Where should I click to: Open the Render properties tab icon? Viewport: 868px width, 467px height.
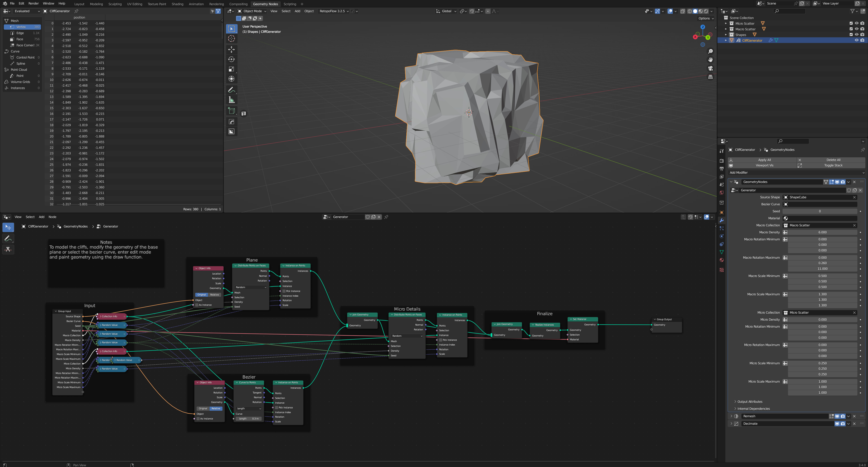pos(722,161)
